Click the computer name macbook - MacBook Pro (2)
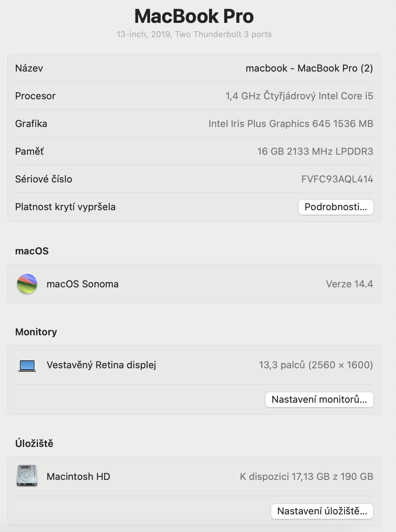Image resolution: width=396 pixels, height=532 pixels. (309, 68)
